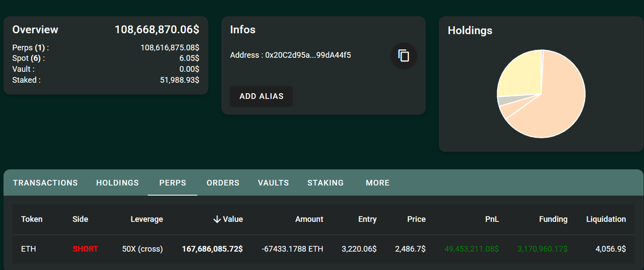
Task: Open the STAKING tab
Action: (325, 183)
